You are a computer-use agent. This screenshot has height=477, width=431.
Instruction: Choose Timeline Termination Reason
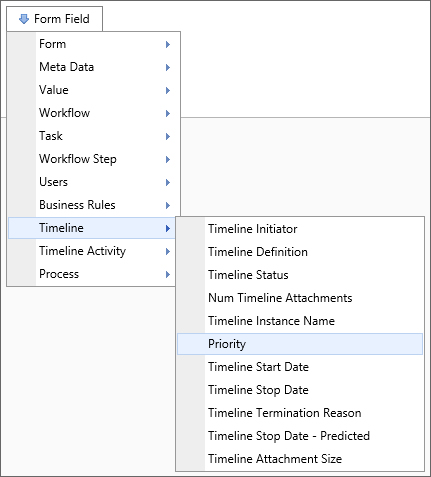300,413
